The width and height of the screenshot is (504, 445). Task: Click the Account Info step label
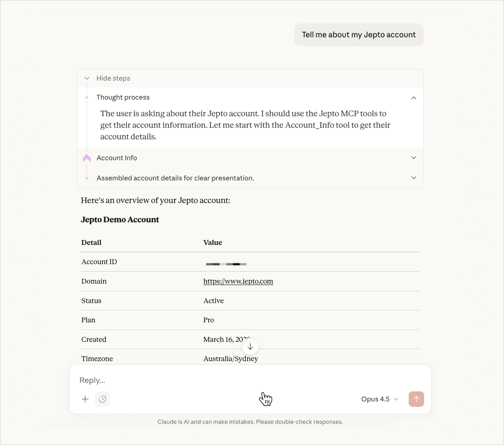[x=117, y=158]
